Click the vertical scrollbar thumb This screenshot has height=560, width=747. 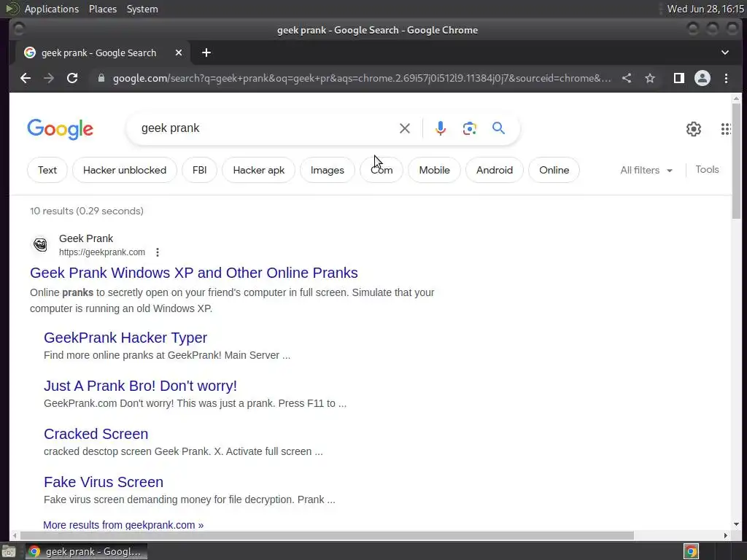(736, 160)
